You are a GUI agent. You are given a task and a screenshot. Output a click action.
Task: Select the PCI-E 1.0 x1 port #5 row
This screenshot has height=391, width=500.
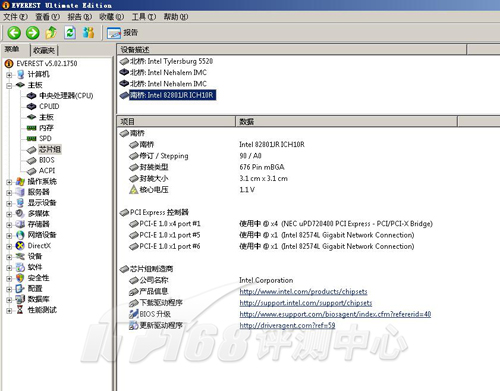click(x=272, y=235)
